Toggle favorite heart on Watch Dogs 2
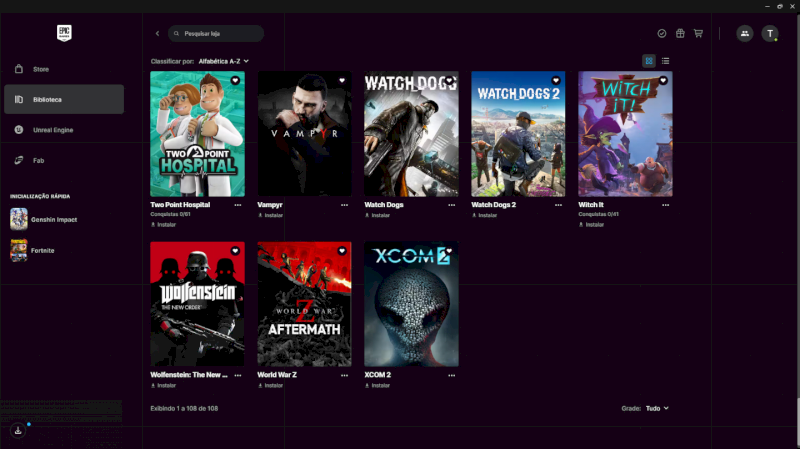 click(556, 81)
